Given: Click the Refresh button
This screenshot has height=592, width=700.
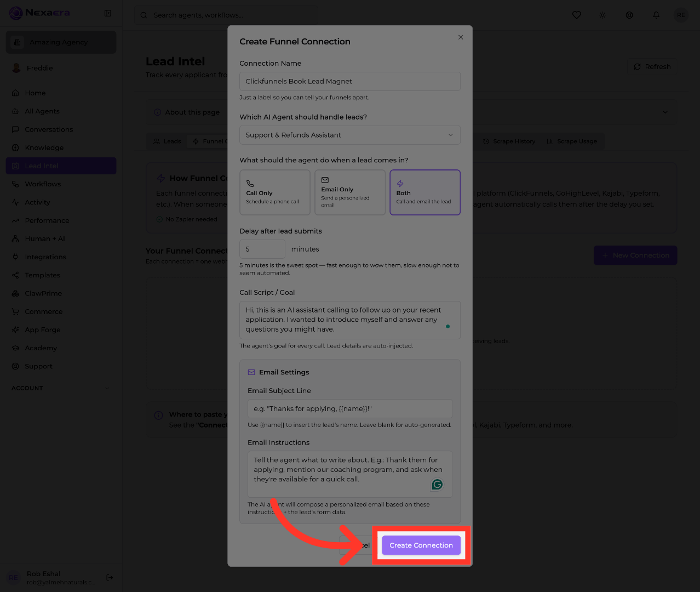Looking at the screenshot, I should coord(652,66).
